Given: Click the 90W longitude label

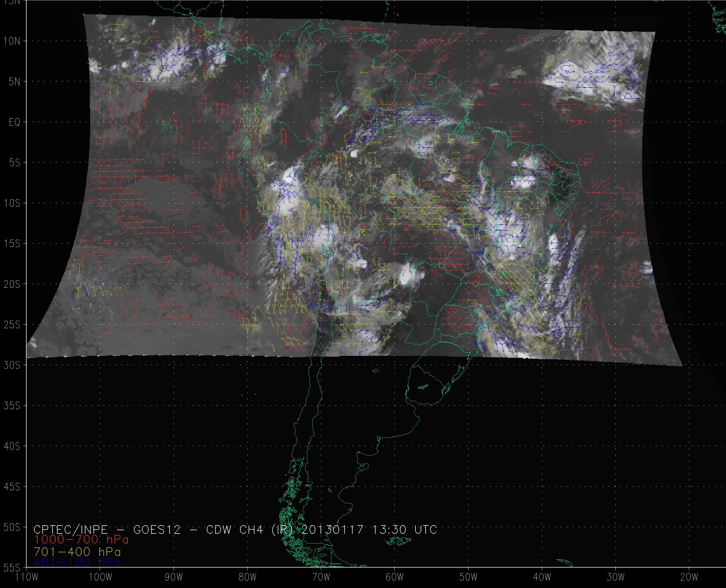Looking at the screenshot, I should click(x=174, y=577).
